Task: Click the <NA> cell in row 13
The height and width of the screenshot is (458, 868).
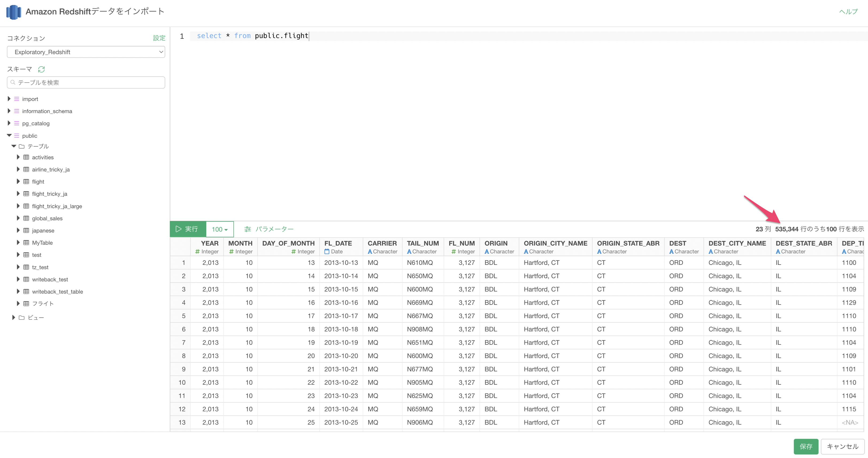Action: tap(850, 422)
